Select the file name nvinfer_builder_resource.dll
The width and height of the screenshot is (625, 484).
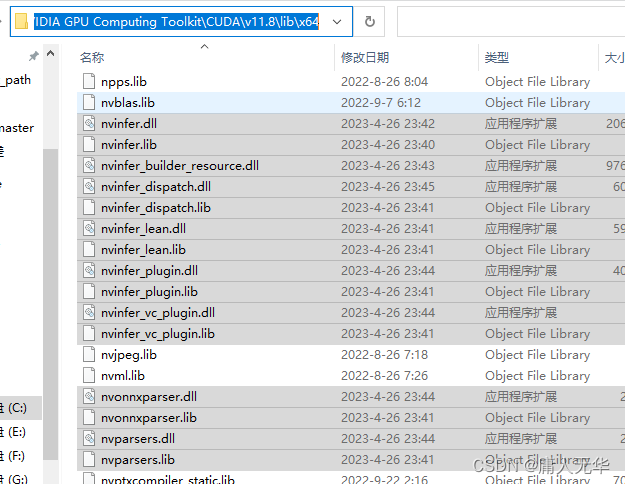click(x=180, y=166)
